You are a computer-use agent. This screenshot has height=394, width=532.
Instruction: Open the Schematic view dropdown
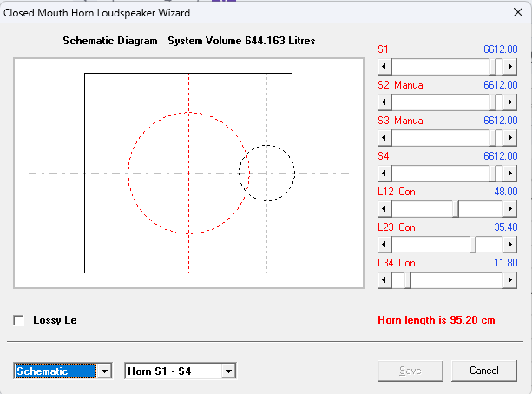point(104,371)
